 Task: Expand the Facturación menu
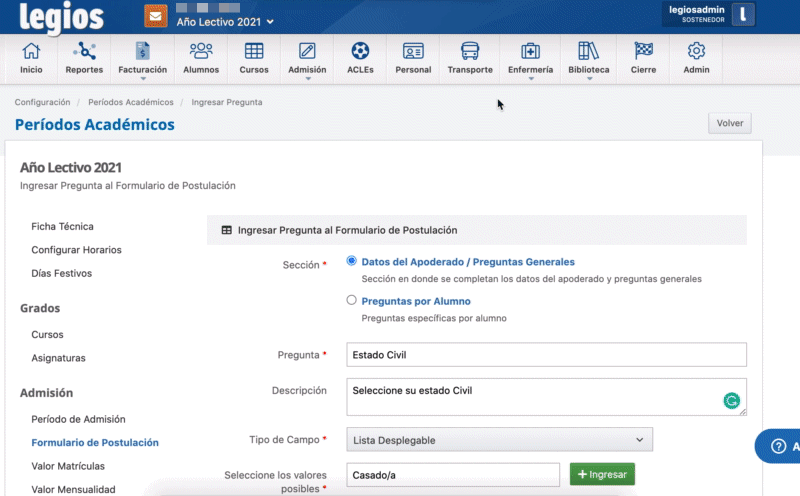142,58
